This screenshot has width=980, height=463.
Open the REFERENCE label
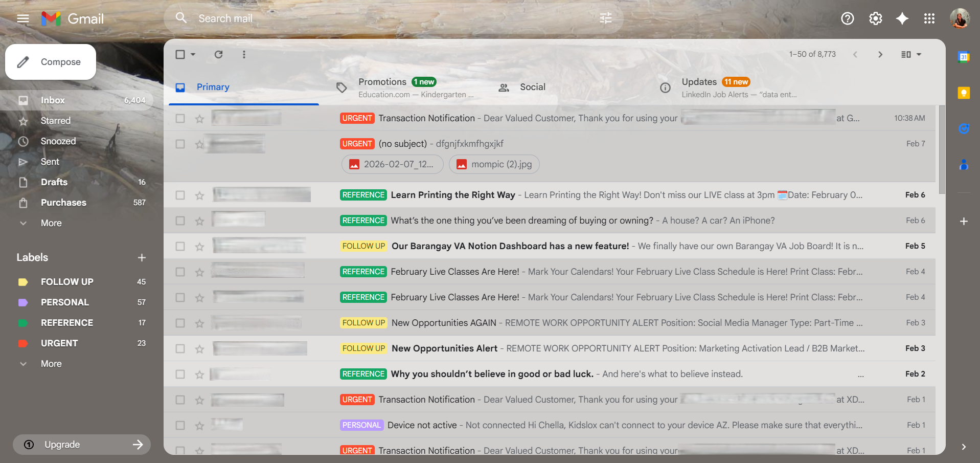pos(77,323)
